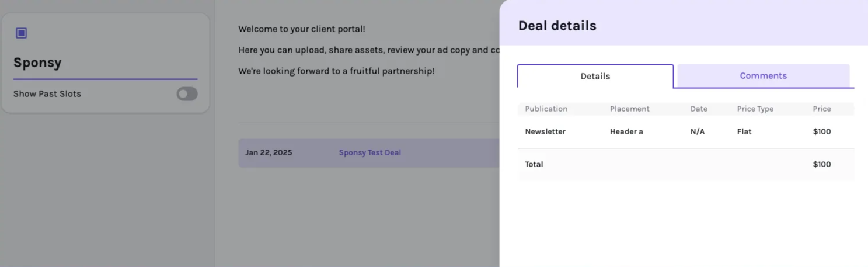Screen dimensions: 868x267
Task: Click the Date column header
Action: pos(699,109)
